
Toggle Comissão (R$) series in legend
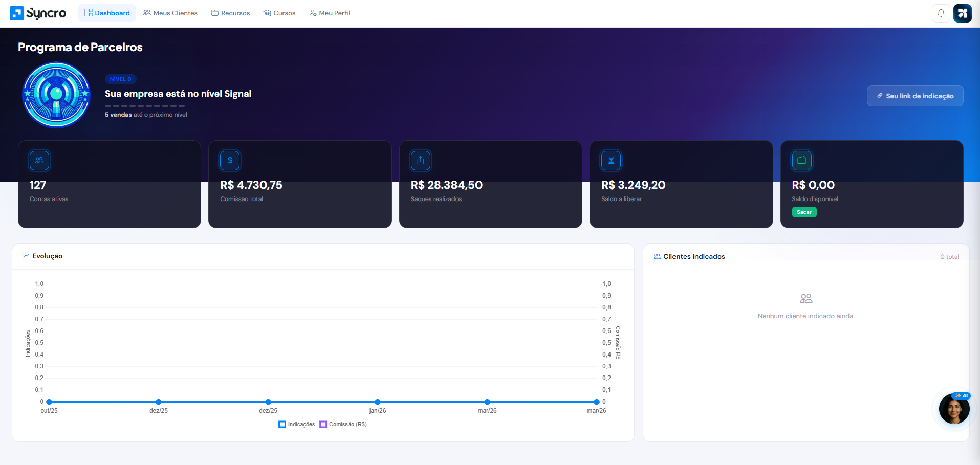click(343, 424)
